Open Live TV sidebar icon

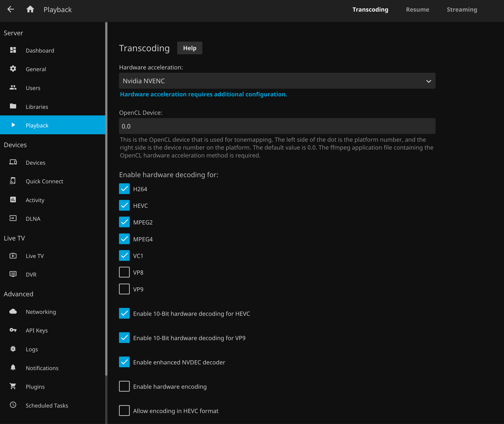click(13, 256)
